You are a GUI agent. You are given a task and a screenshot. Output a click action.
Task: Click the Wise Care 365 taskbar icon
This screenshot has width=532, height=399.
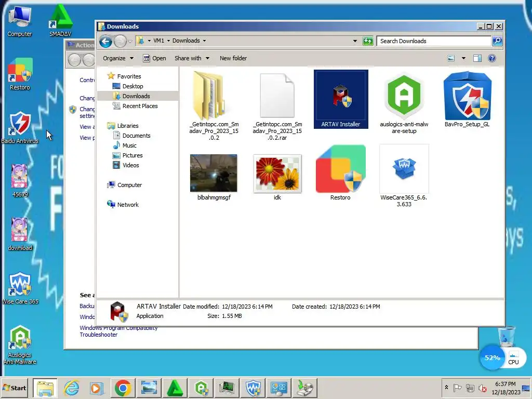pyautogui.click(x=253, y=388)
